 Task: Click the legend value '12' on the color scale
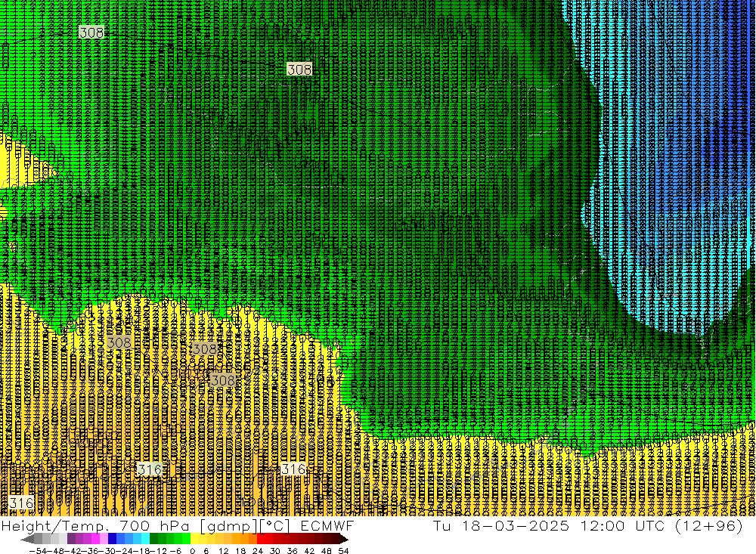223,551
